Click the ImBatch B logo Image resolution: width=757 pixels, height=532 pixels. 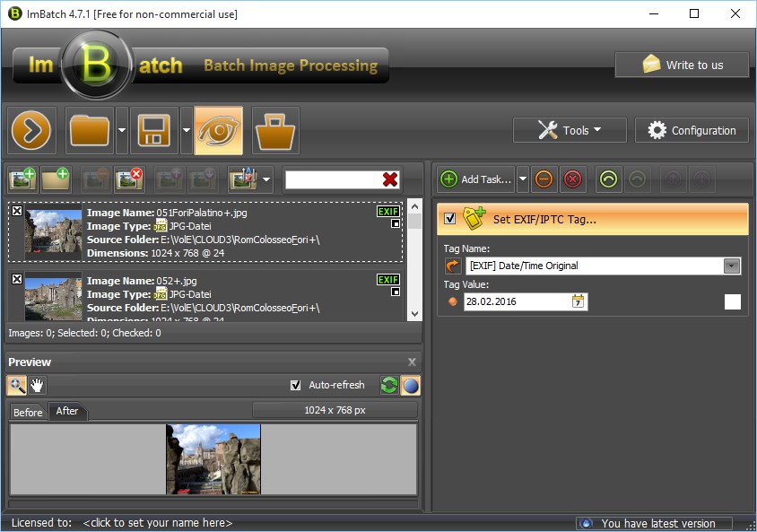pyautogui.click(x=96, y=65)
